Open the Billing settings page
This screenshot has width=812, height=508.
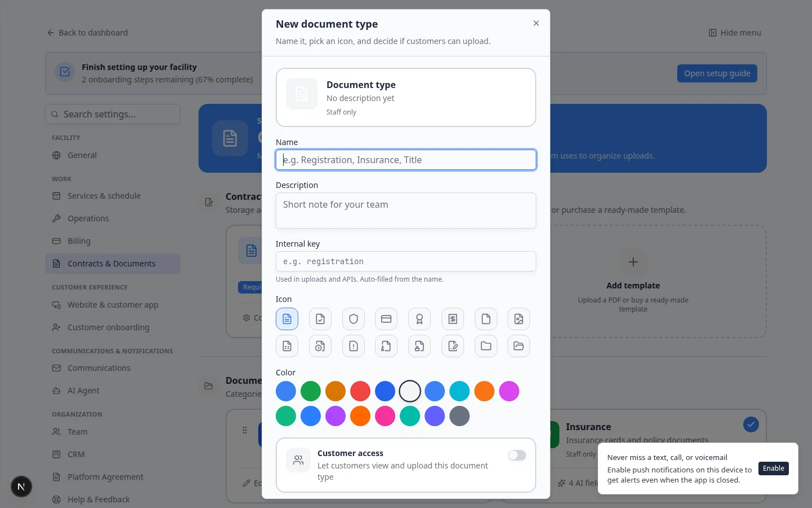pos(113,241)
